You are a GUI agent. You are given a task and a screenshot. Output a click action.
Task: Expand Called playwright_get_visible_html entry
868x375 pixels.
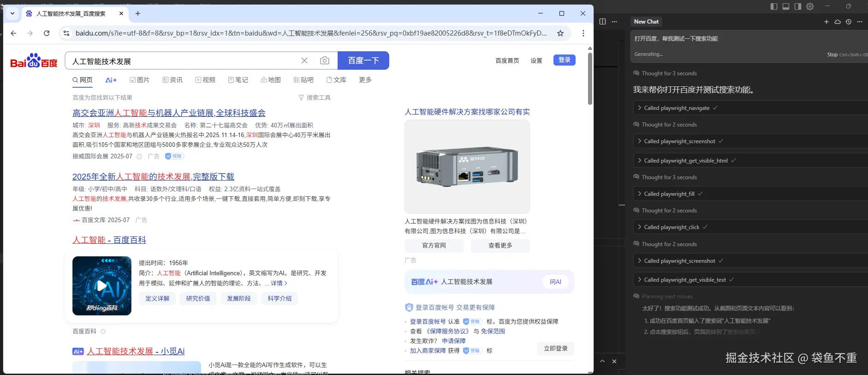tap(750, 160)
